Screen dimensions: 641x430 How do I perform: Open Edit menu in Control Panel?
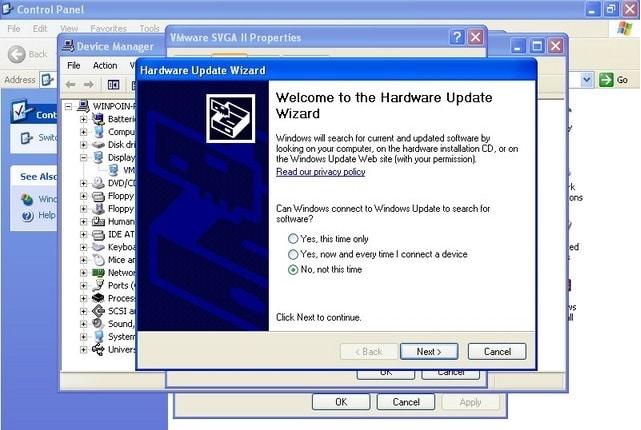(40, 29)
